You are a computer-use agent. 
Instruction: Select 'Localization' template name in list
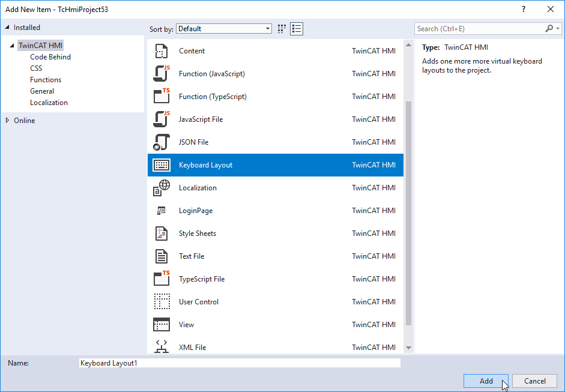[x=198, y=188]
